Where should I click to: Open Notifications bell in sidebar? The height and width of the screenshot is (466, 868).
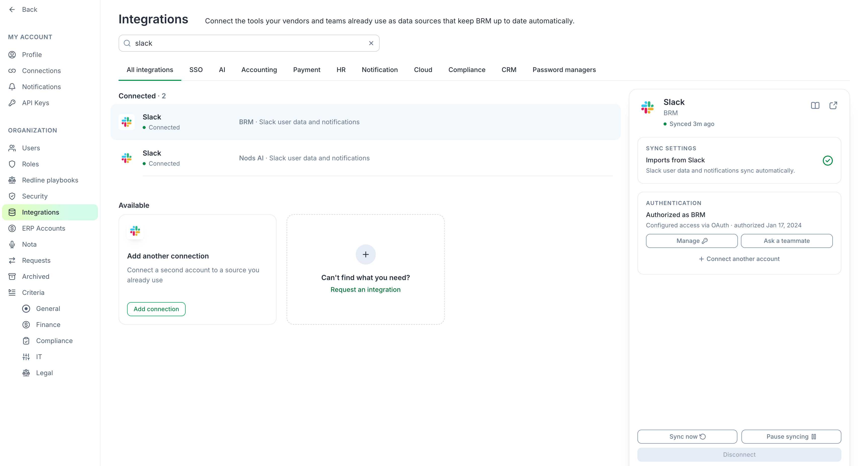coord(50,87)
